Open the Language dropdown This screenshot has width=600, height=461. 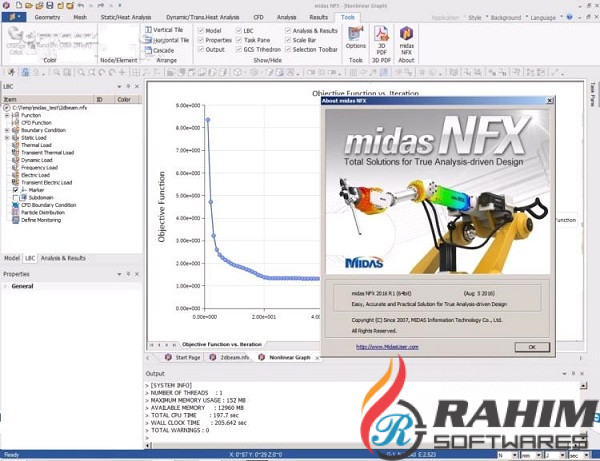coord(546,18)
